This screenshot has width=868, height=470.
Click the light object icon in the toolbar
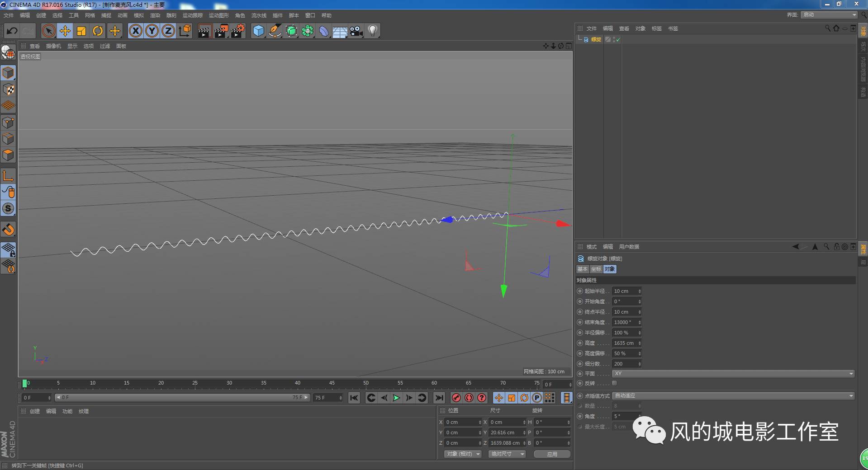pyautogui.click(x=372, y=31)
